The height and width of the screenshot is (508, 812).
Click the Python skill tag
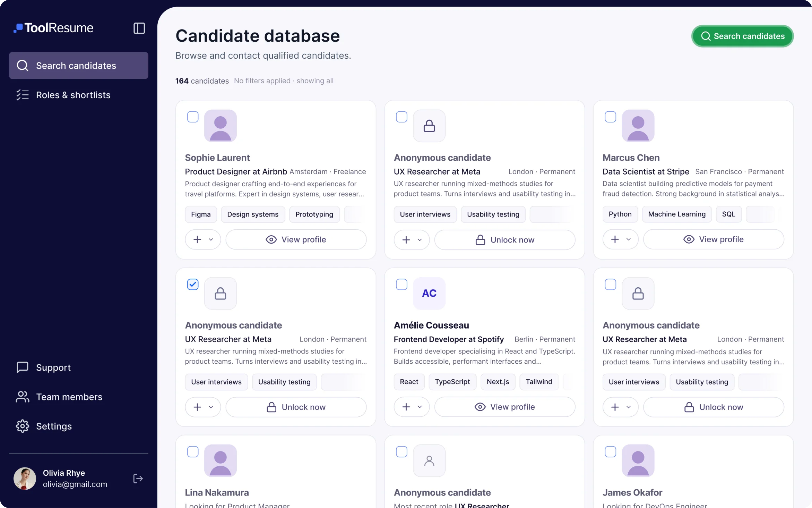620,214
